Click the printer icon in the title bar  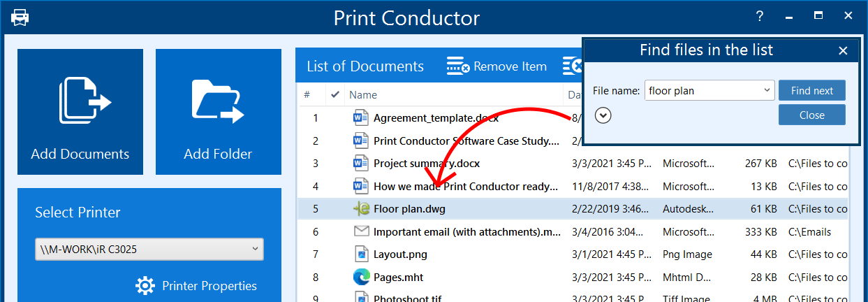point(20,17)
